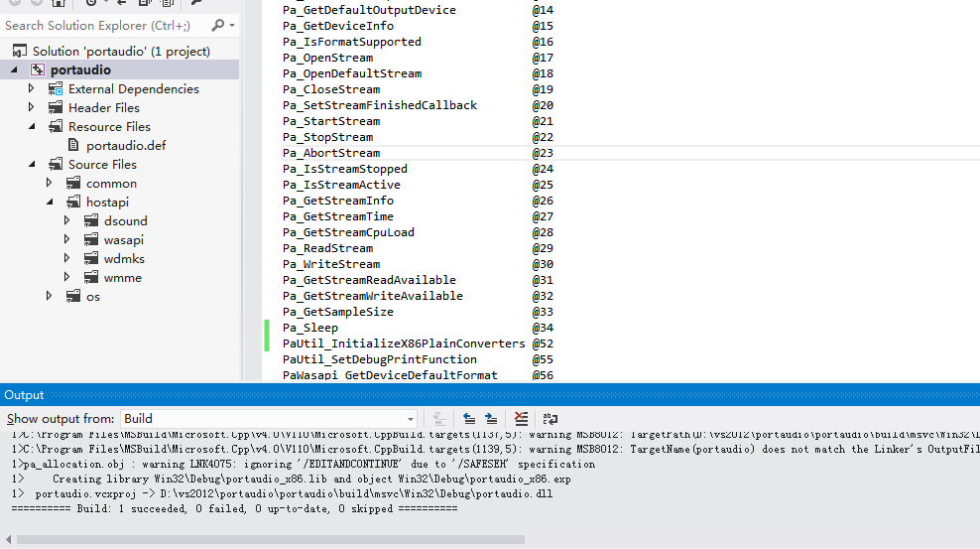The height and width of the screenshot is (549, 980).
Task: Click Output scrollbar left arrow
Action: 8,539
